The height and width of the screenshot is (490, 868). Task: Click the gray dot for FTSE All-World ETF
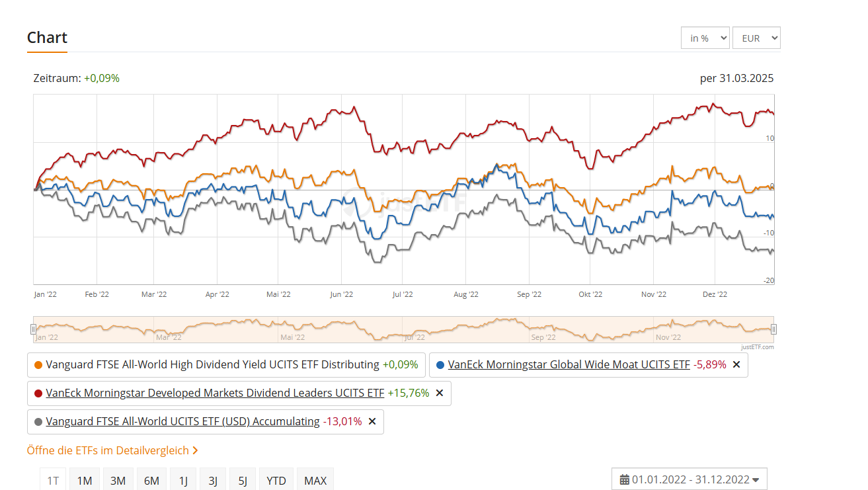point(38,421)
